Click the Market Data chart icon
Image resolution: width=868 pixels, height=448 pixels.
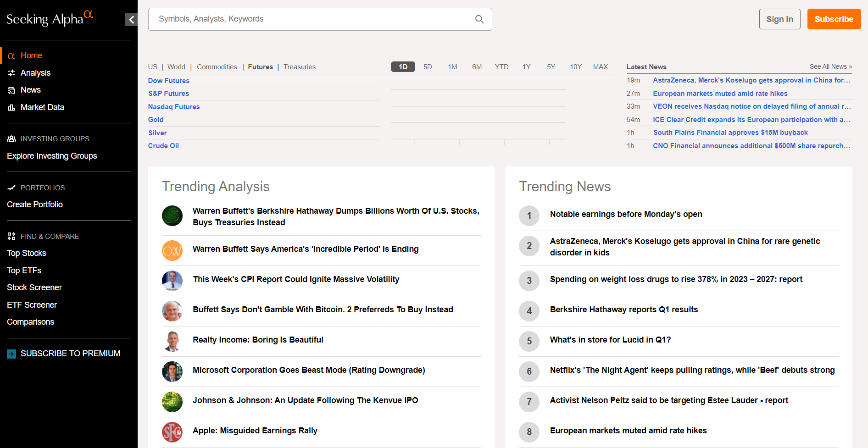point(11,107)
